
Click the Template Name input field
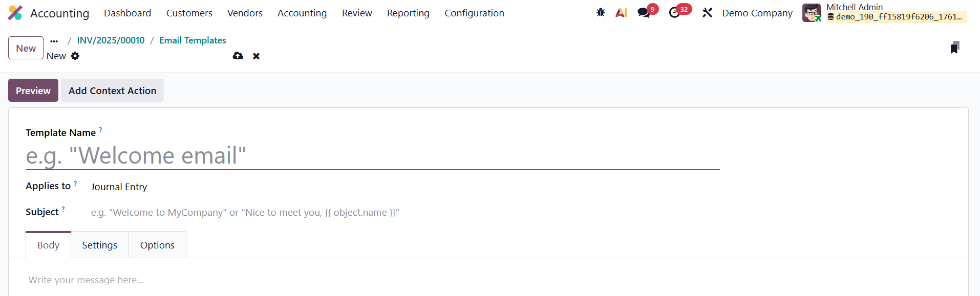click(x=372, y=156)
